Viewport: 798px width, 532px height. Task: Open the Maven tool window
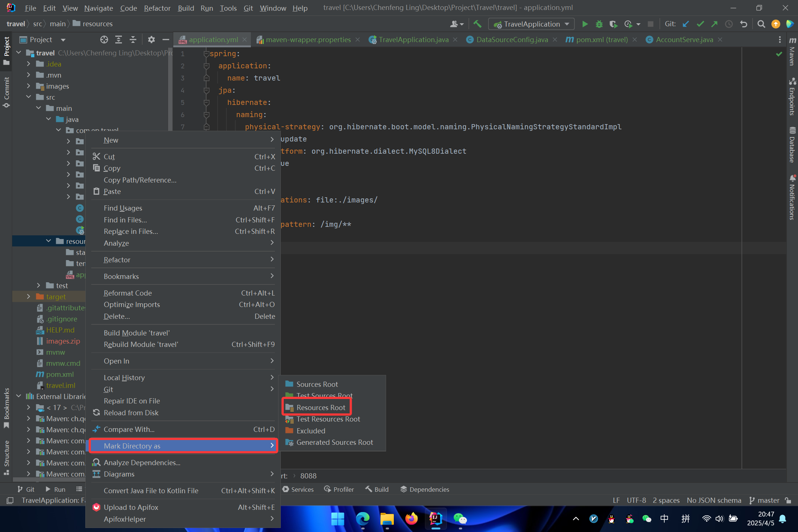coord(792,51)
